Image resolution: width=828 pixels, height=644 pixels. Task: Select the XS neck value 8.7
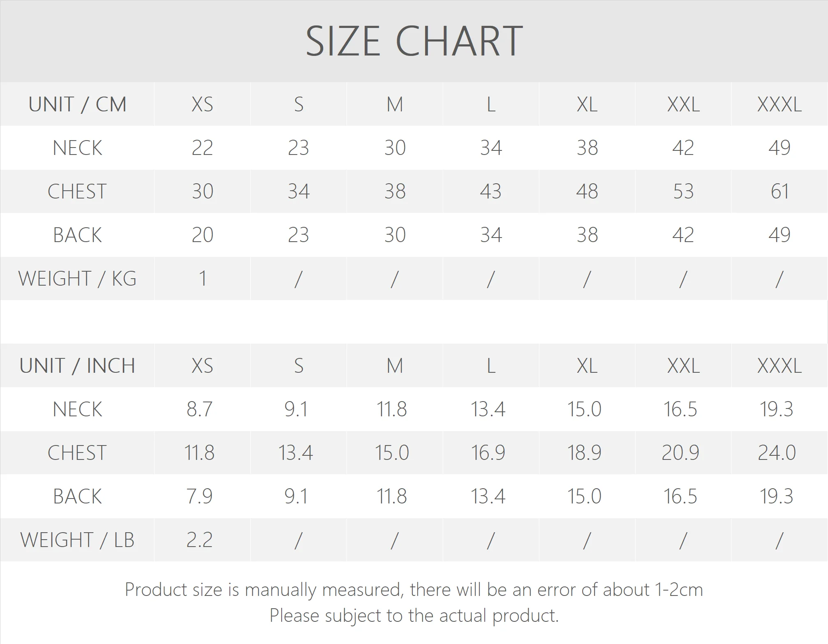(x=200, y=409)
